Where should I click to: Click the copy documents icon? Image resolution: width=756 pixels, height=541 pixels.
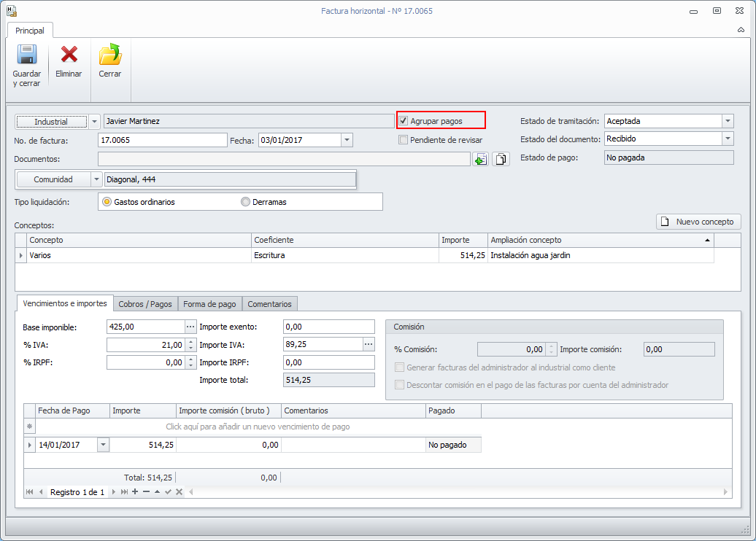coord(501,159)
